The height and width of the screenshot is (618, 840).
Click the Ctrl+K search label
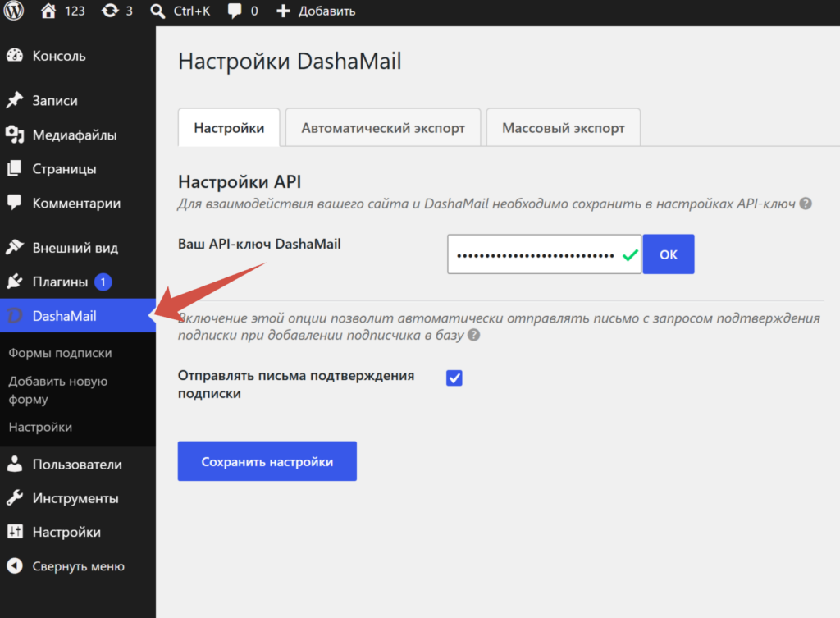[x=192, y=11]
